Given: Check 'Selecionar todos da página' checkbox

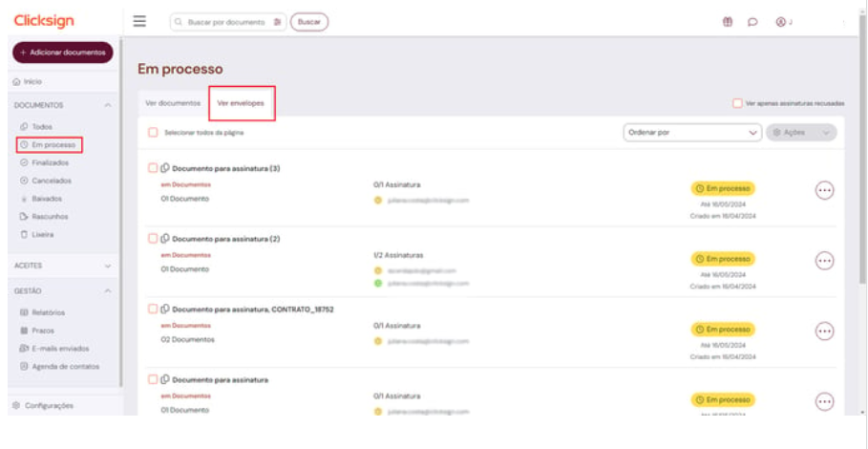Looking at the screenshot, I should click(153, 133).
